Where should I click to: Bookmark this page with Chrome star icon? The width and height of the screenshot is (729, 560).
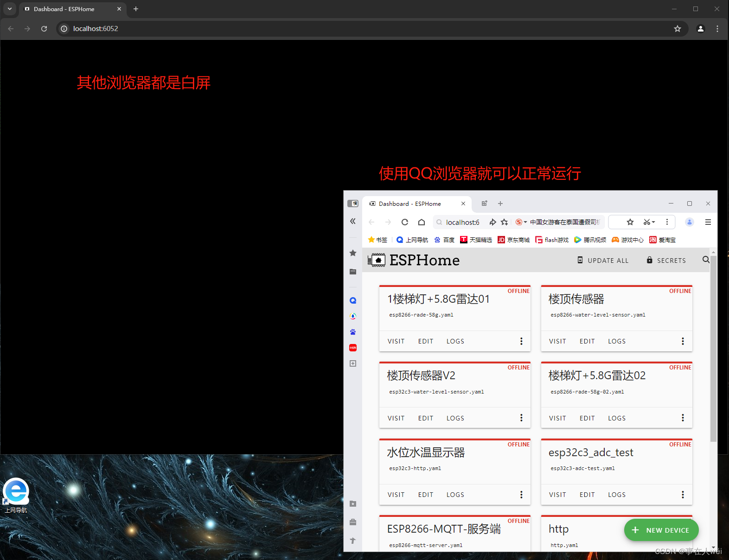click(678, 29)
